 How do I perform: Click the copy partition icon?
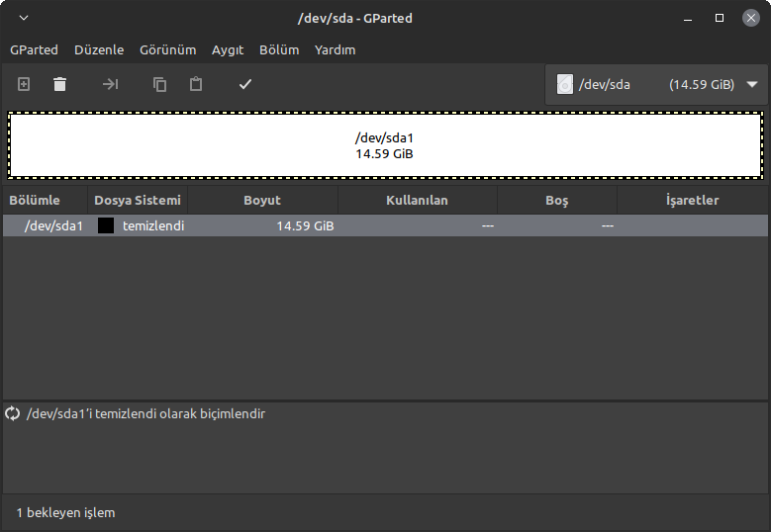pyautogui.click(x=159, y=84)
